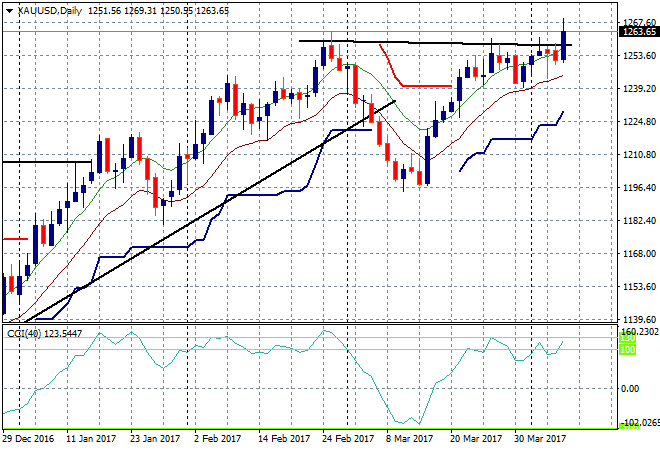Viewport: 660px width, 450px height.
Task: Click the 1182.40 price axis label
Action: (639, 221)
